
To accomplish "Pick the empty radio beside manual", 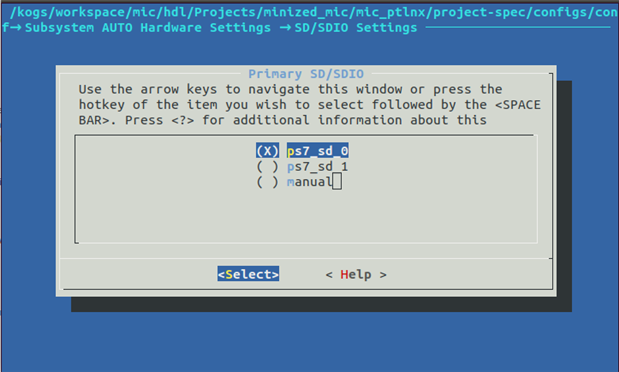I will (267, 182).
